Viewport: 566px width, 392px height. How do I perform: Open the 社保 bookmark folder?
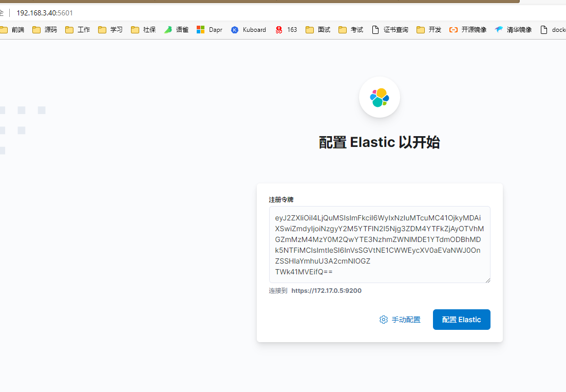coord(143,30)
